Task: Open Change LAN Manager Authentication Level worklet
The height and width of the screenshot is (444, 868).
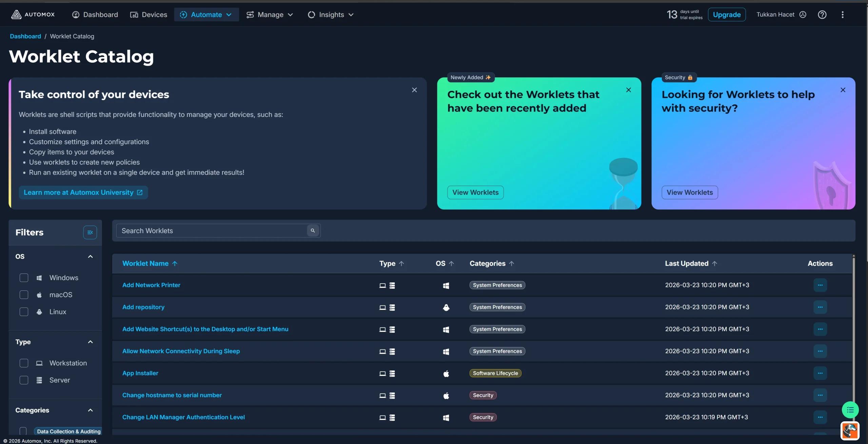Action: tap(183, 417)
